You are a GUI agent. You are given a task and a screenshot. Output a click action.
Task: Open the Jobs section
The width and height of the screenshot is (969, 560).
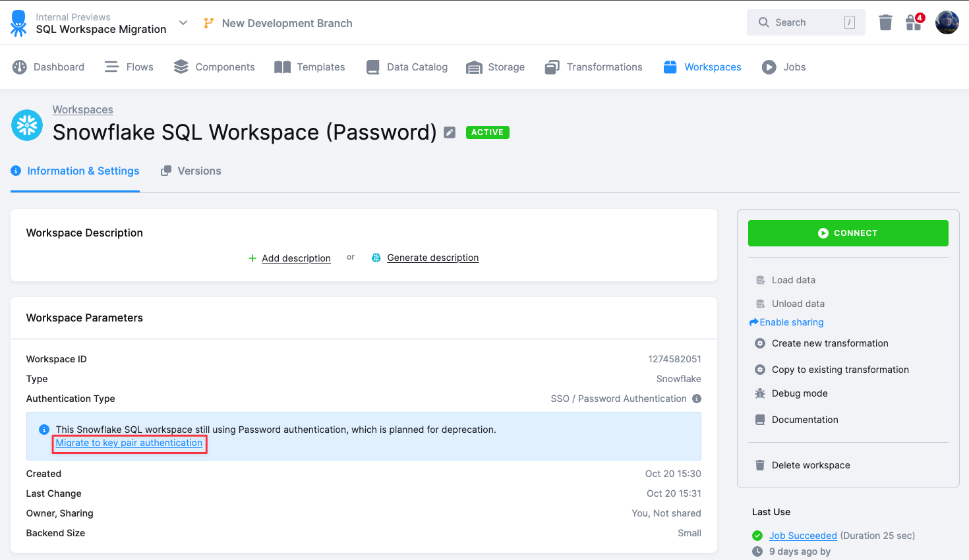(784, 67)
